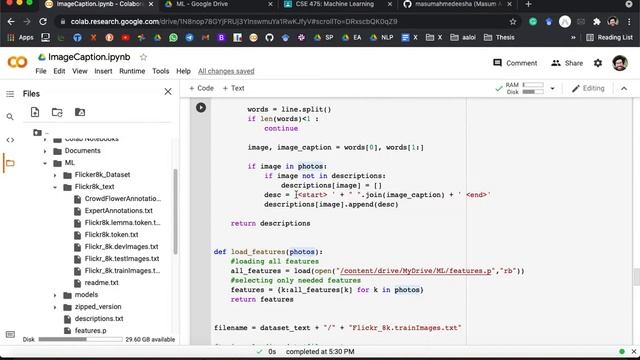640x360 pixels.
Task: Add a new Code cell
Action: click(202, 88)
